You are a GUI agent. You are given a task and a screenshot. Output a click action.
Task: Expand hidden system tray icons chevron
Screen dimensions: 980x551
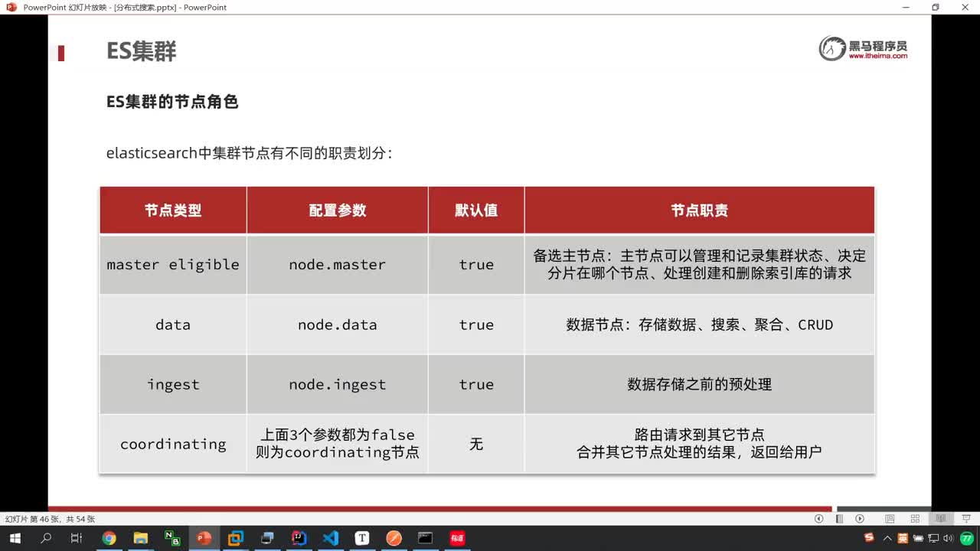tap(887, 538)
